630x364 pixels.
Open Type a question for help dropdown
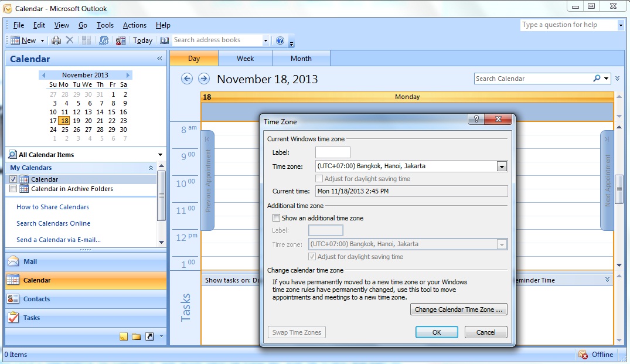tap(621, 25)
